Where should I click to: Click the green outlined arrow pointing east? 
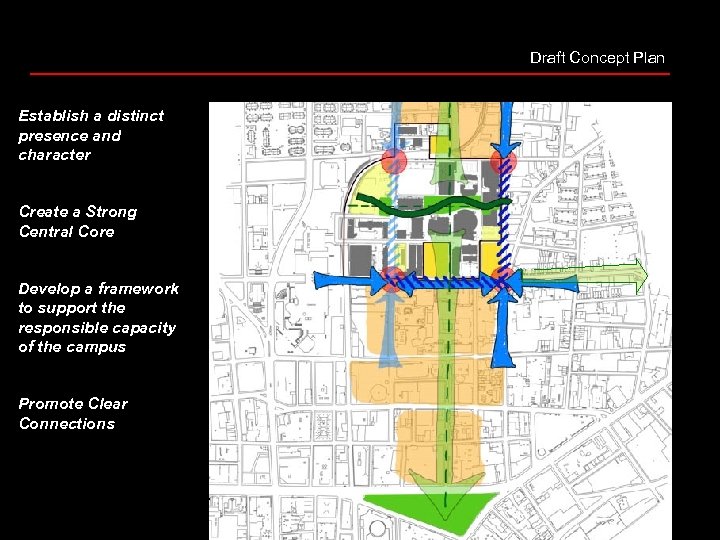coord(585,276)
